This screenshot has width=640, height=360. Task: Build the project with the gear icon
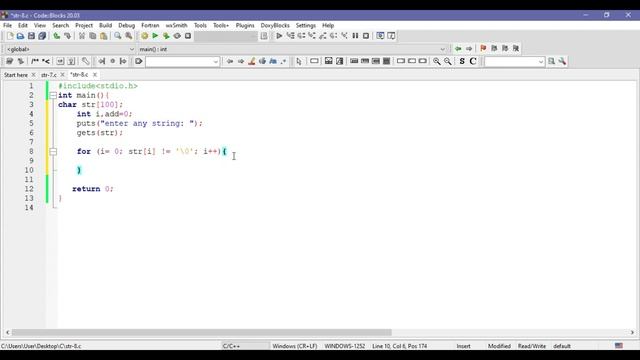click(144, 36)
